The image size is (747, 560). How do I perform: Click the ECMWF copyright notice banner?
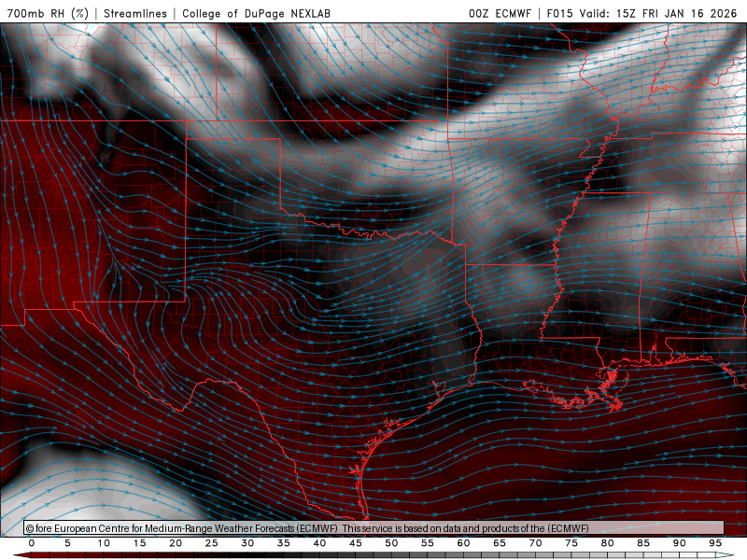pos(374,528)
